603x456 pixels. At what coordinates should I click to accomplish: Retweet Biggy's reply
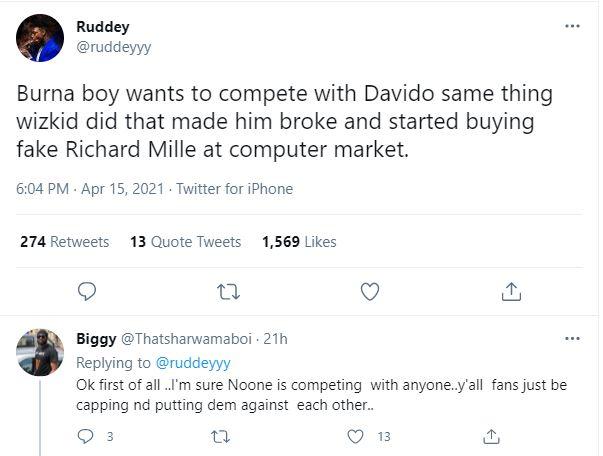click(x=220, y=436)
